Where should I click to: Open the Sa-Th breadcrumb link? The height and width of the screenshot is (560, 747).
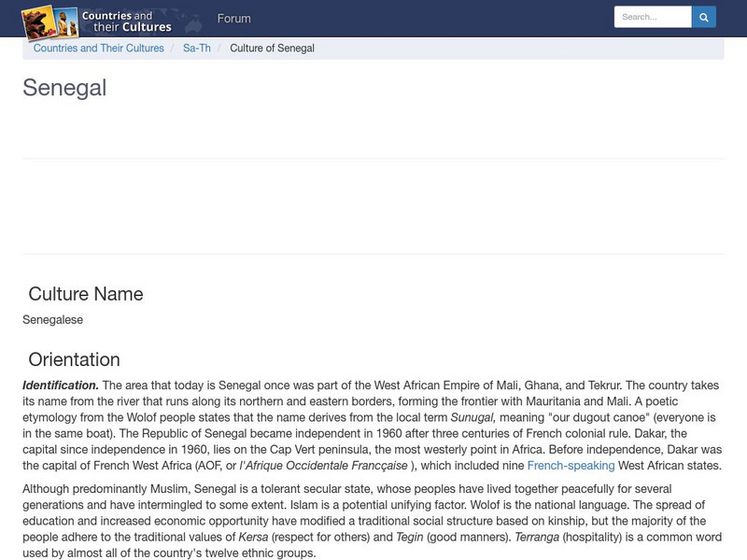[x=197, y=49]
